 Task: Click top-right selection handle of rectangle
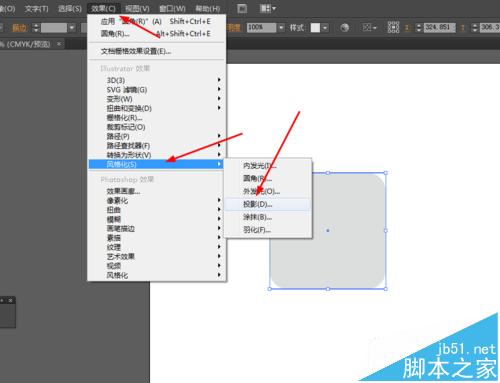pos(386,173)
